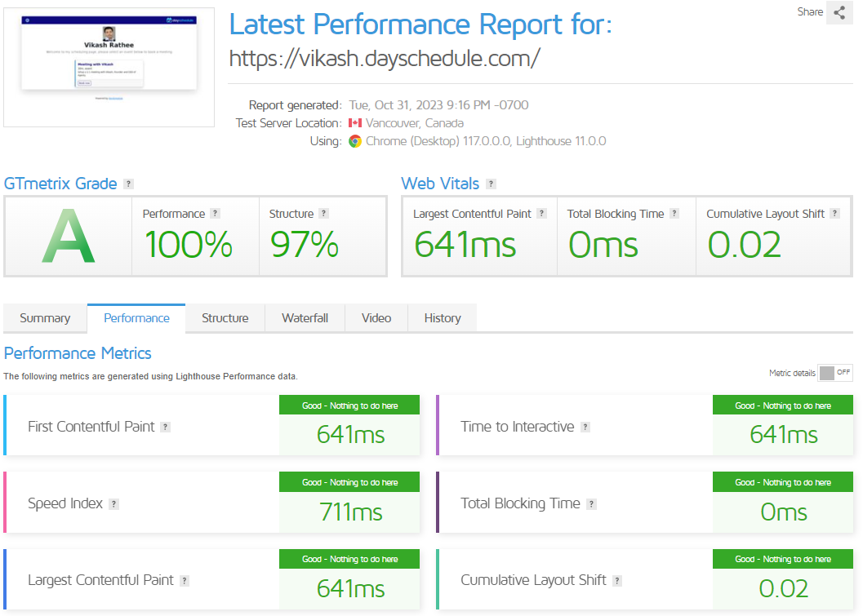Switch to the Summary tab
Viewport: 863px width, 616px height.
point(45,318)
